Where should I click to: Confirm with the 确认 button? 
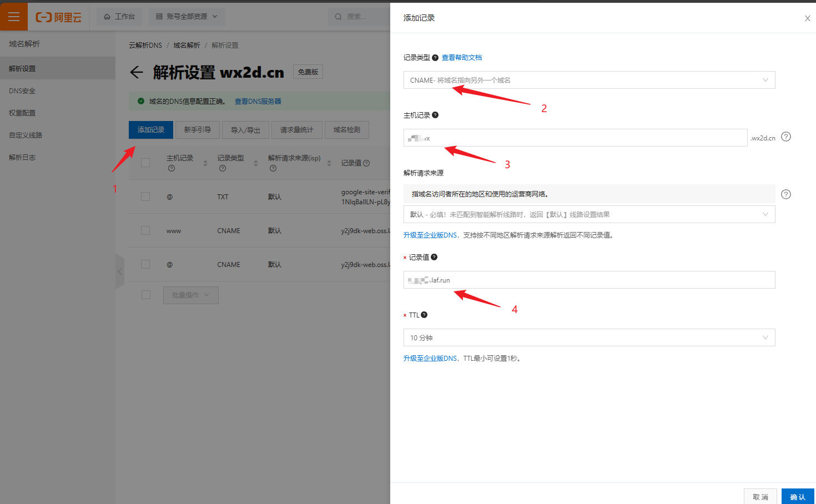pos(798,497)
